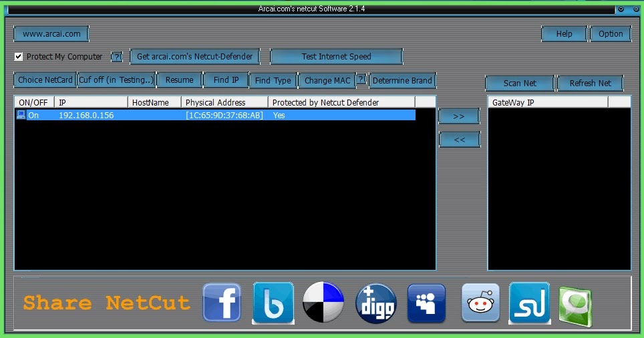Share via the Digg icon
644x338 pixels.
tap(376, 303)
